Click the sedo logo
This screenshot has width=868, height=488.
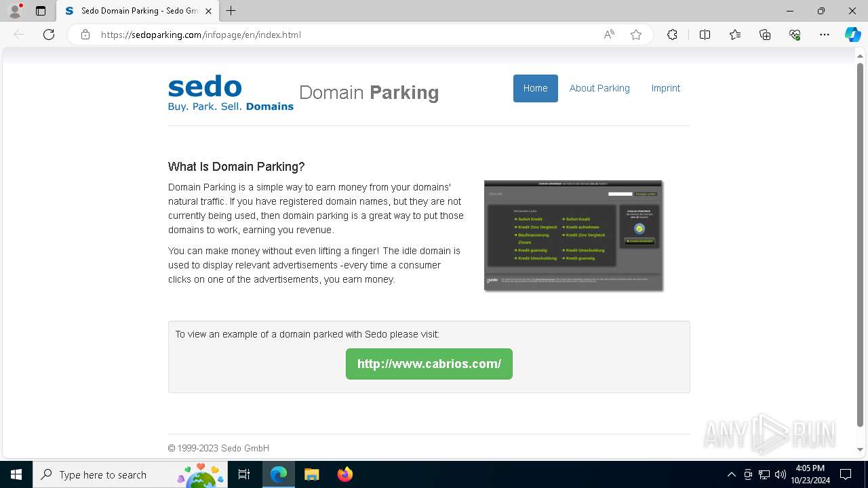coord(231,94)
